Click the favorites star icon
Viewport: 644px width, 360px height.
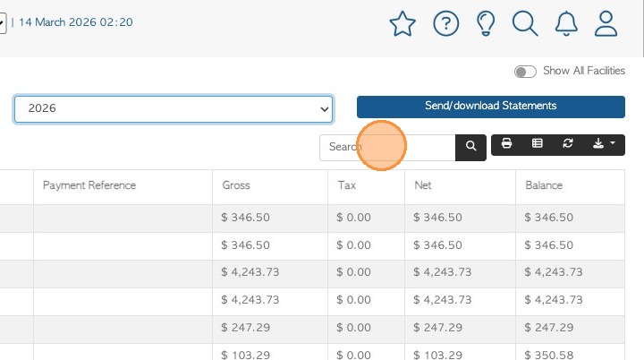coord(403,24)
